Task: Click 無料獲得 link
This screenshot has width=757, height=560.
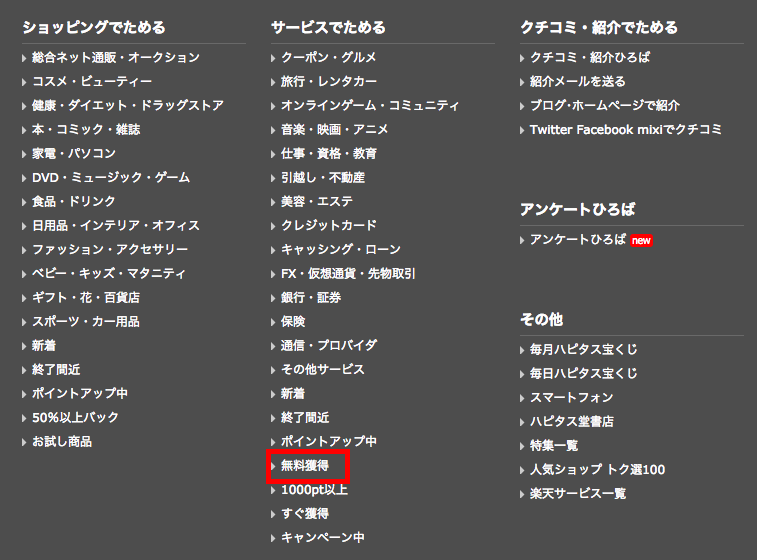Action: (x=305, y=466)
